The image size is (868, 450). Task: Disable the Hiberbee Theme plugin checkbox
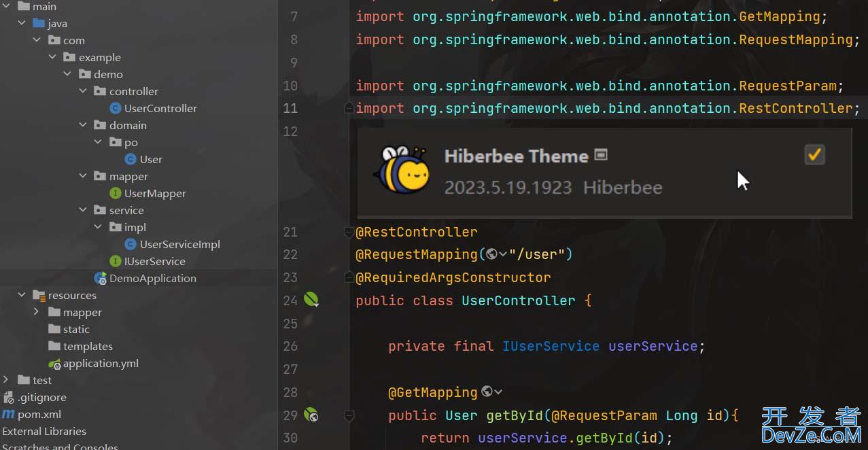[x=814, y=155]
